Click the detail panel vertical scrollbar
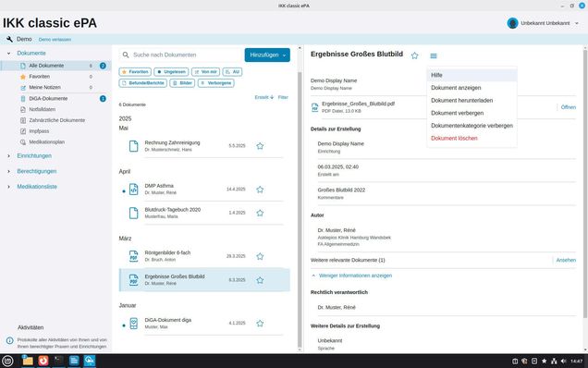 (584, 184)
